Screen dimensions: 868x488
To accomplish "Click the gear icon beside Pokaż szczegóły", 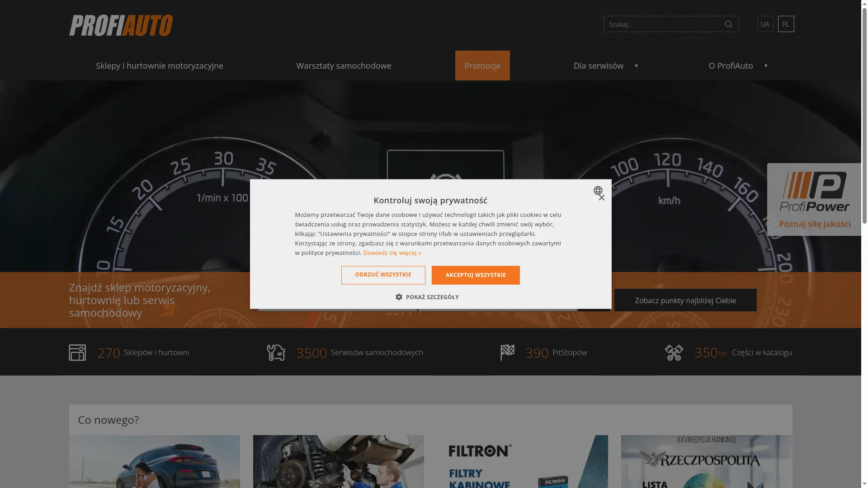I will [399, 297].
